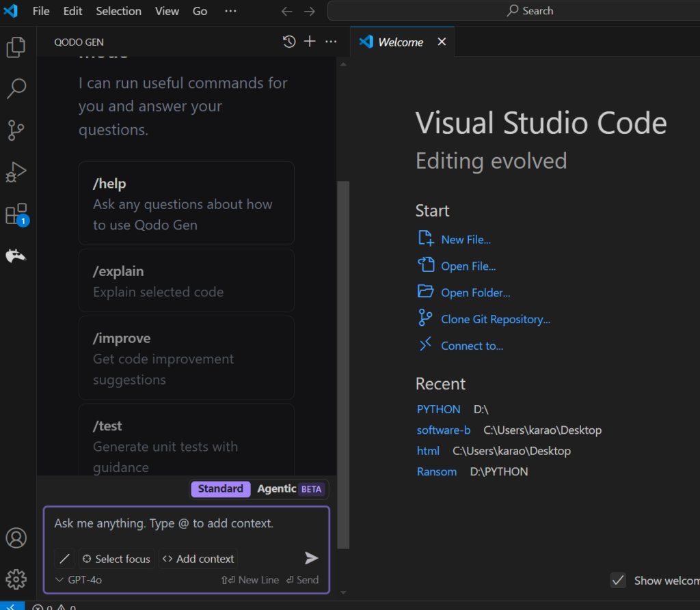Open the recent software-b folder

443,430
